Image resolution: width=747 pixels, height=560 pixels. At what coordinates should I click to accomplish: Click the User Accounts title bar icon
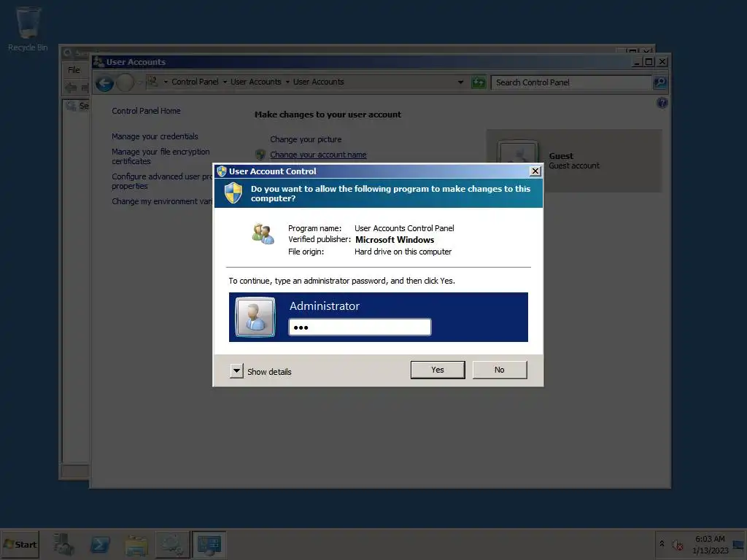point(98,61)
